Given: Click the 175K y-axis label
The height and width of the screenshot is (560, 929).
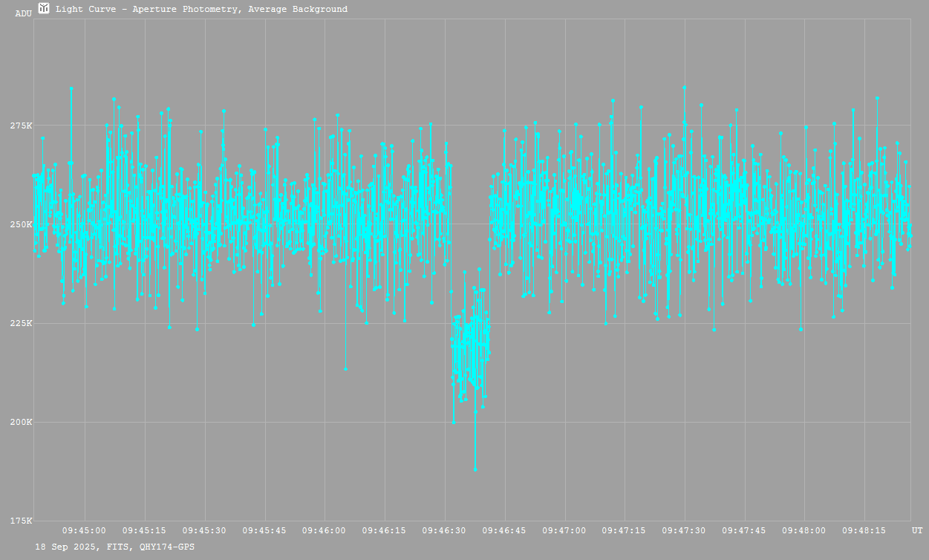Looking at the screenshot, I should (21, 521).
